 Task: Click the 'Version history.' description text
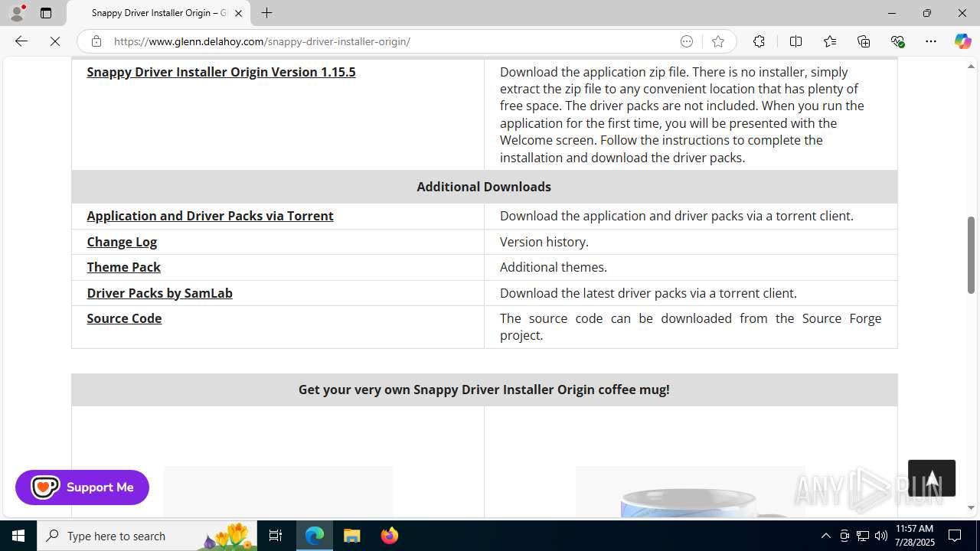544,242
